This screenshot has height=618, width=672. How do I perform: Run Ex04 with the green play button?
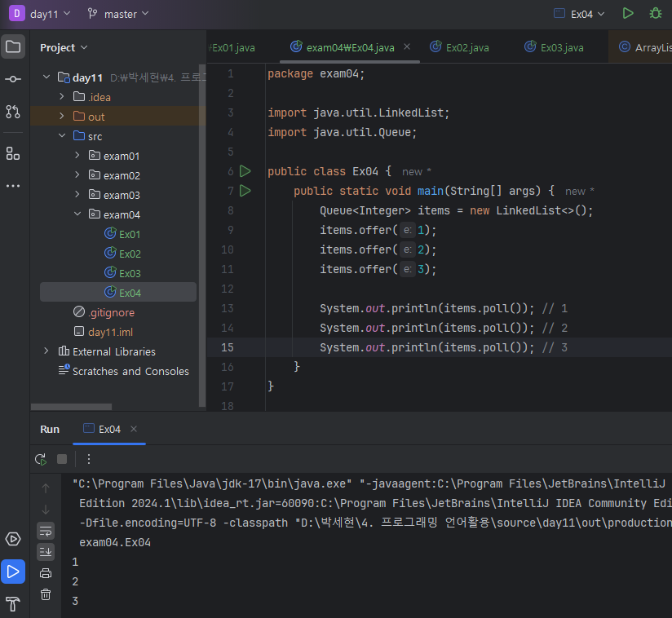pyautogui.click(x=628, y=13)
